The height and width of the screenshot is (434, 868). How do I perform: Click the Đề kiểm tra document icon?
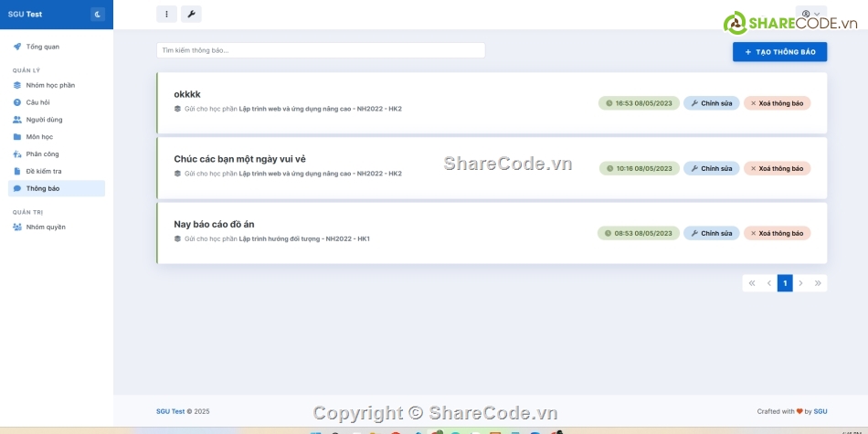click(17, 171)
